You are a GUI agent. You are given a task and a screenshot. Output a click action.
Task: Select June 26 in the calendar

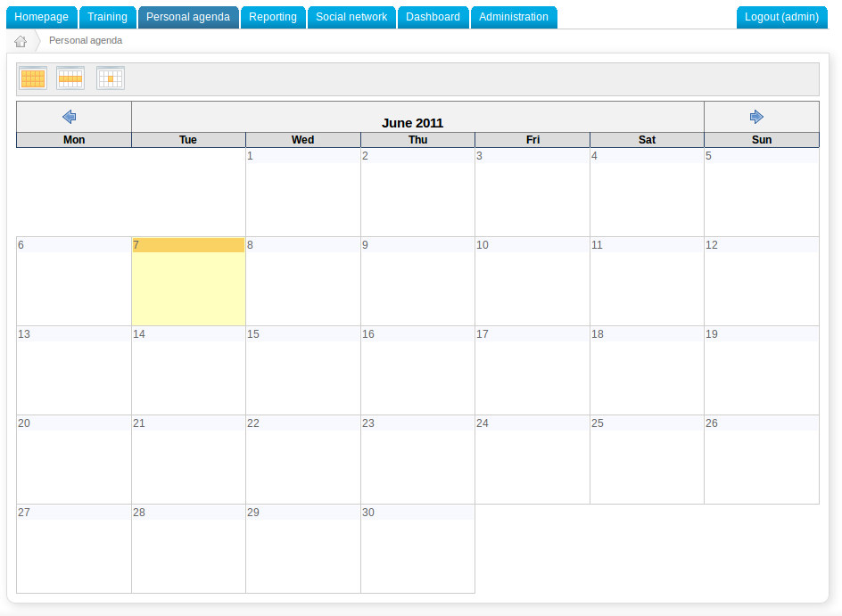[x=761, y=459]
